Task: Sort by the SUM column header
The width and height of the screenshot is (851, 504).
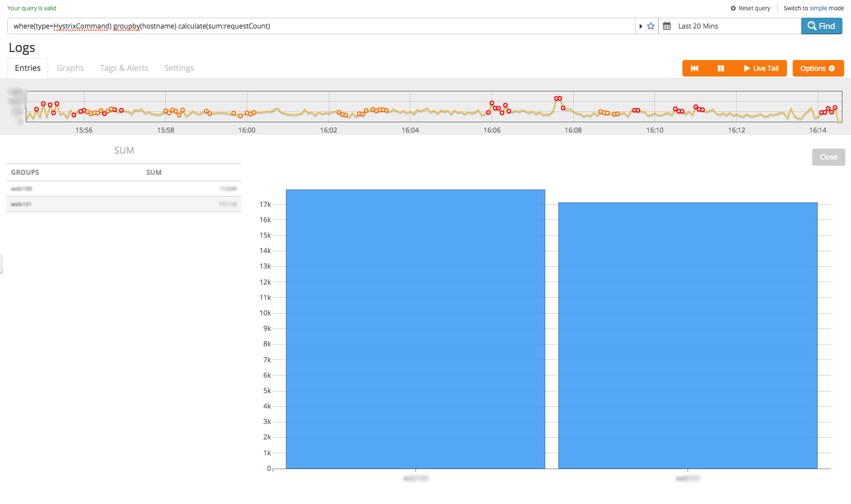Action: [x=154, y=173]
